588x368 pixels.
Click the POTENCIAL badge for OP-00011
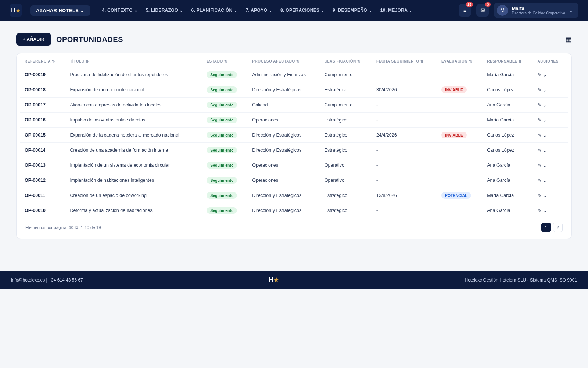[456, 195]
